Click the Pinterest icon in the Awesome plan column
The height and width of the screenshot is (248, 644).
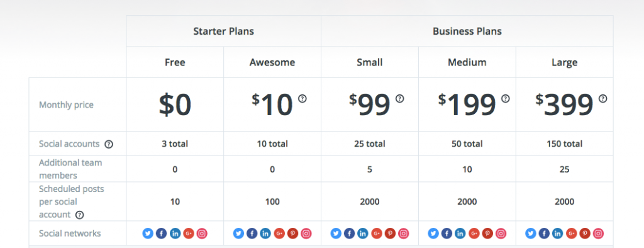click(x=292, y=234)
